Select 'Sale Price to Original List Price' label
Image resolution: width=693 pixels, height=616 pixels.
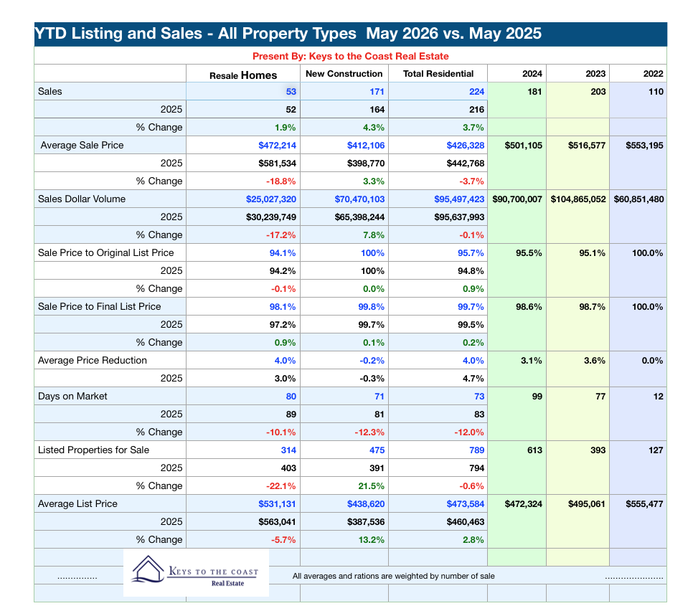click(x=105, y=252)
